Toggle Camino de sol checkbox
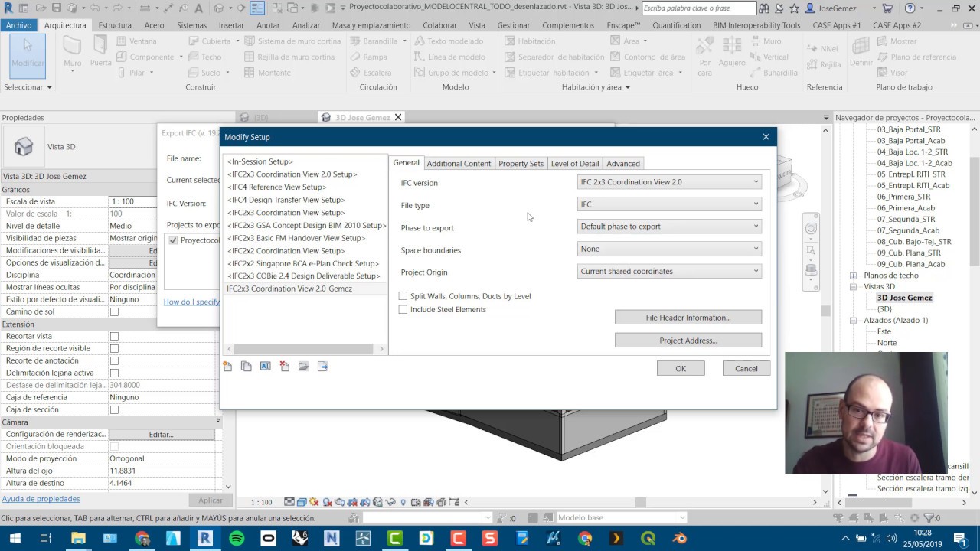This screenshot has width=980, height=551. [x=114, y=312]
